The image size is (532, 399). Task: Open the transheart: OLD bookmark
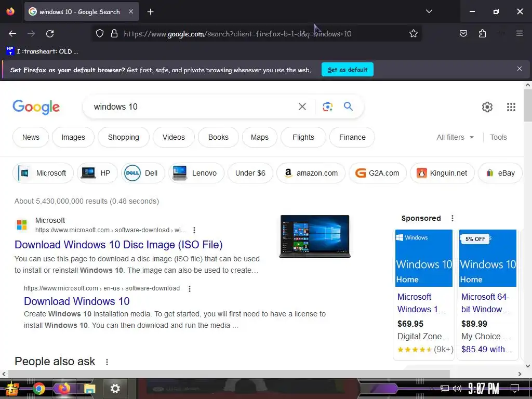click(x=43, y=51)
